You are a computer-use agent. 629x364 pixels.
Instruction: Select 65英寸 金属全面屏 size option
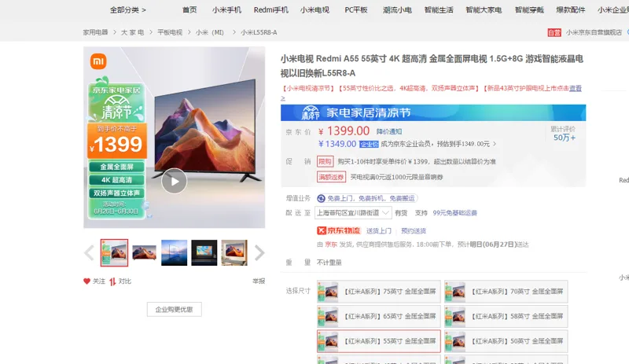click(x=379, y=317)
